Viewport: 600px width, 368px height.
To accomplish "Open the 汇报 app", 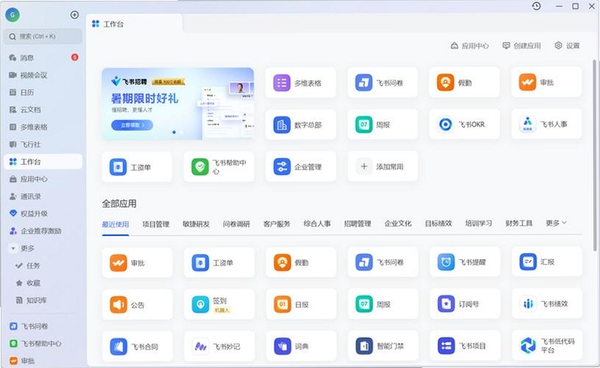I will (x=547, y=262).
